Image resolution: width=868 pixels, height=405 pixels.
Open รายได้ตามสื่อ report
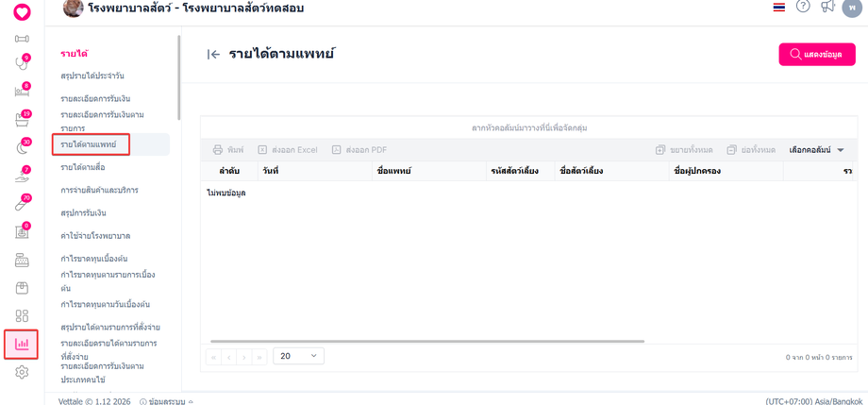coord(83,167)
